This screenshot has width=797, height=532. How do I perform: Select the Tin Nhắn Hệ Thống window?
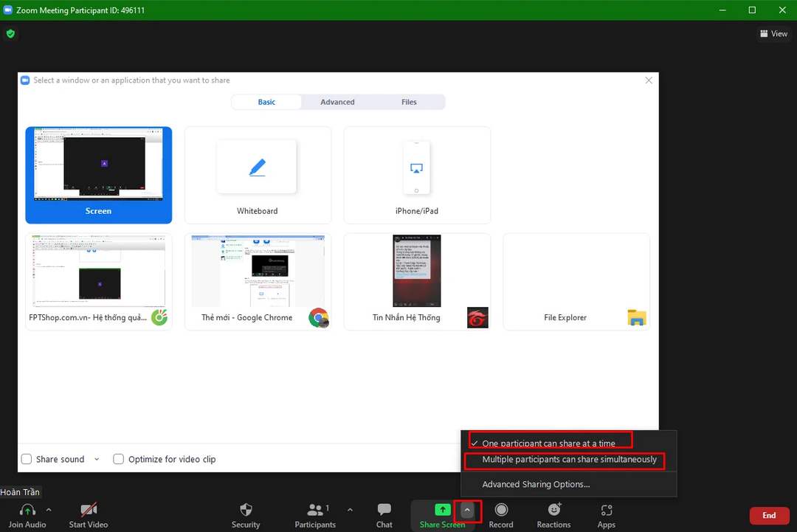coord(417,282)
